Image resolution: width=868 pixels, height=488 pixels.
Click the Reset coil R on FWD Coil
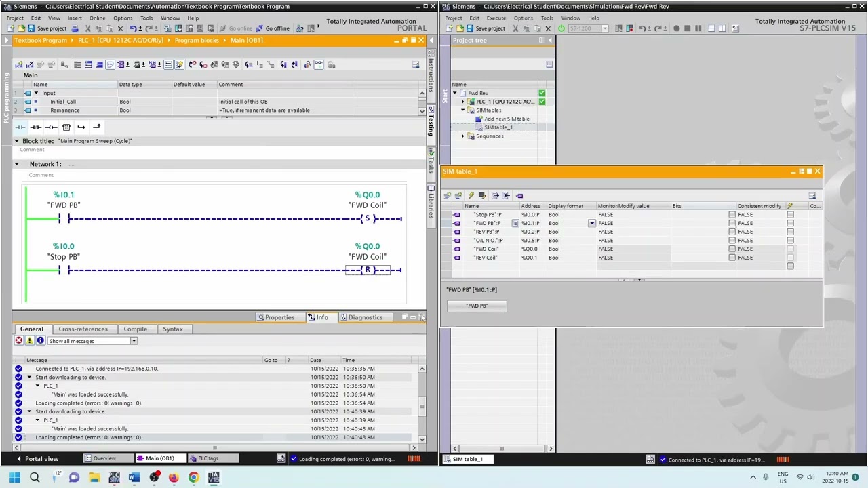pos(368,270)
